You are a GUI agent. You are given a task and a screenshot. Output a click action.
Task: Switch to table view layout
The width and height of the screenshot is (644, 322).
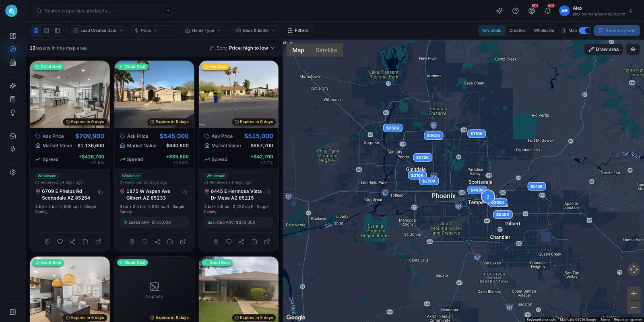click(58, 31)
